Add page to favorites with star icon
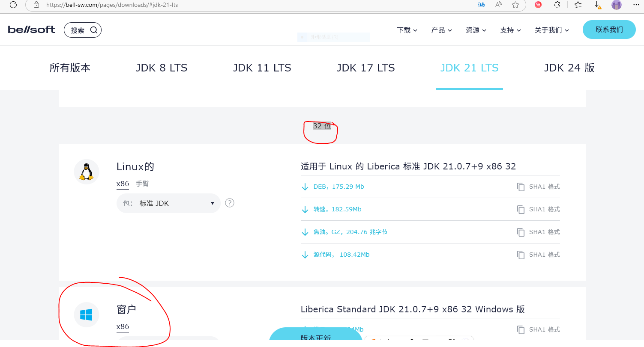644x347 pixels. pyautogui.click(x=515, y=5)
